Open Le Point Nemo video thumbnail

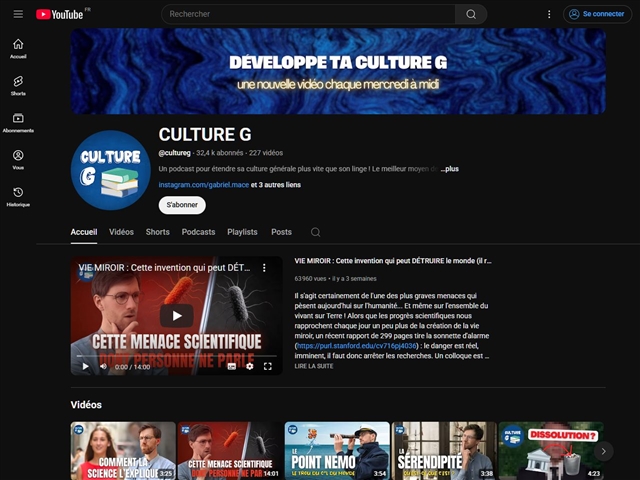coord(337,451)
